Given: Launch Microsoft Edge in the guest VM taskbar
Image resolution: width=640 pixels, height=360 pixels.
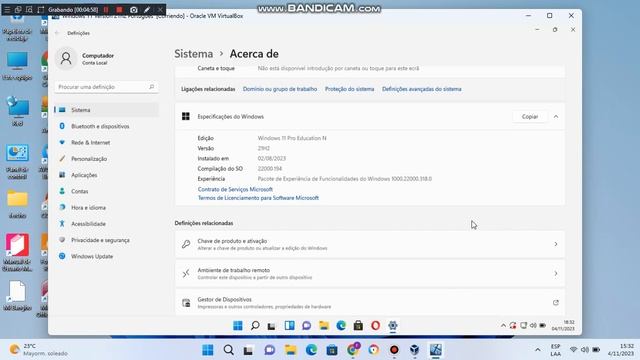Looking at the screenshot, I should click(341, 325).
